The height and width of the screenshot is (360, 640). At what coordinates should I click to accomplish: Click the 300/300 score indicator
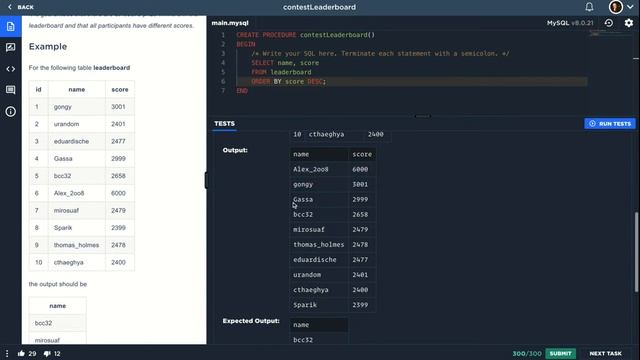click(x=527, y=353)
